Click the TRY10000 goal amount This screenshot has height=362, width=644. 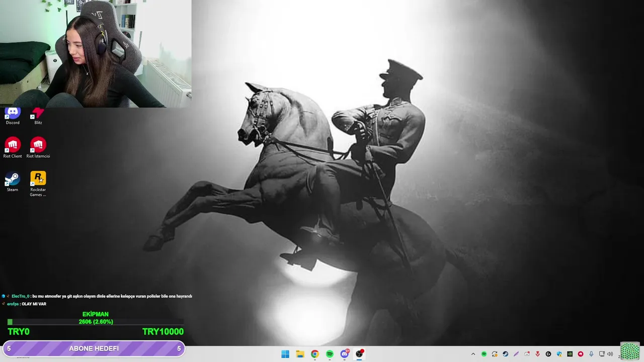[x=163, y=332]
